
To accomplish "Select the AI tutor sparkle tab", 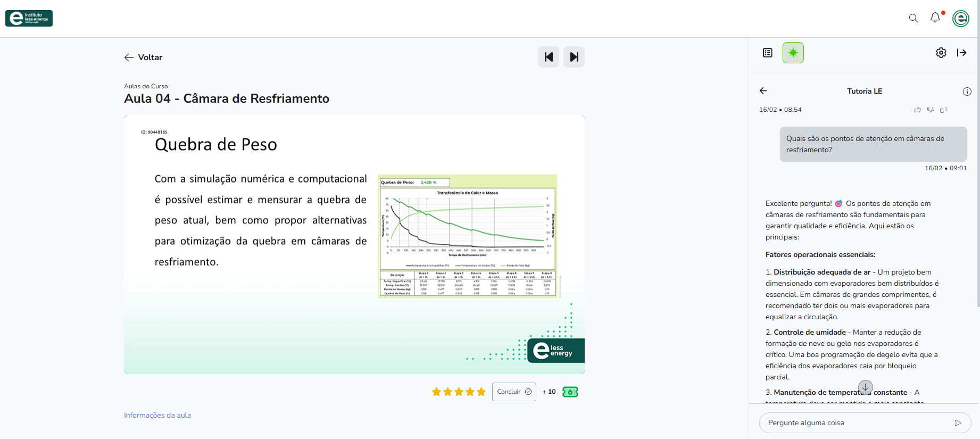I will point(793,53).
